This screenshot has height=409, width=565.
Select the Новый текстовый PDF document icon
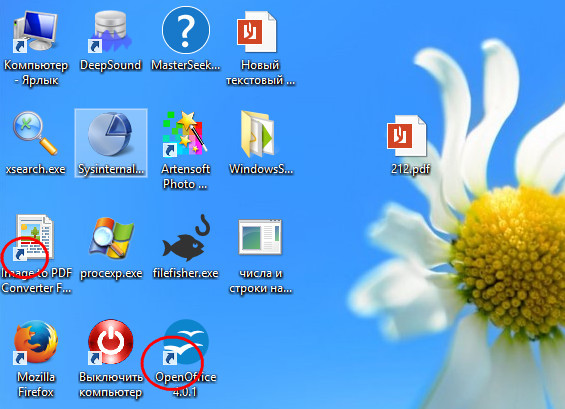pyautogui.click(x=257, y=32)
